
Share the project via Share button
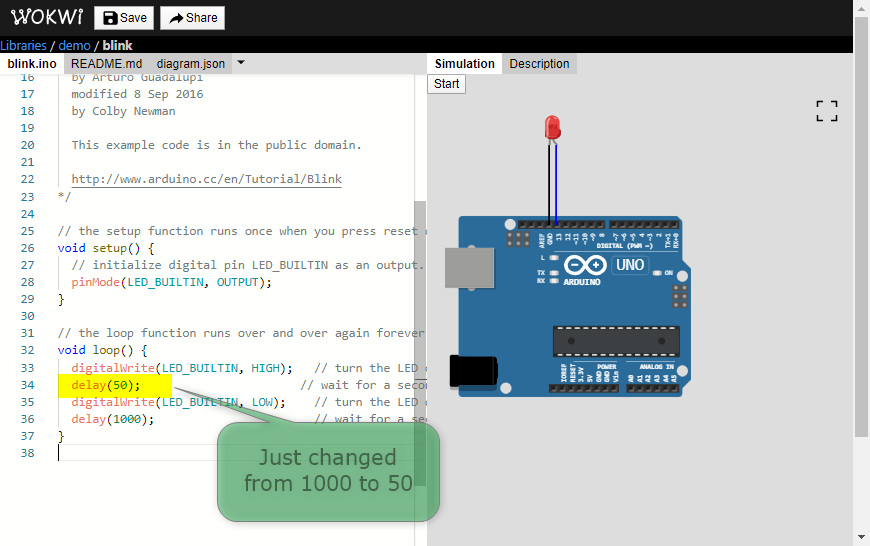[x=193, y=18]
